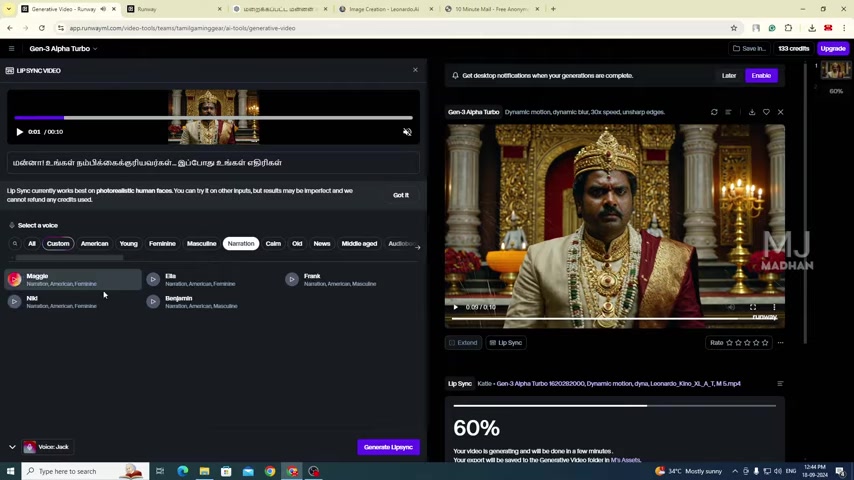
Task: Close the Lip Sync Video panel
Action: coord(415,70)
